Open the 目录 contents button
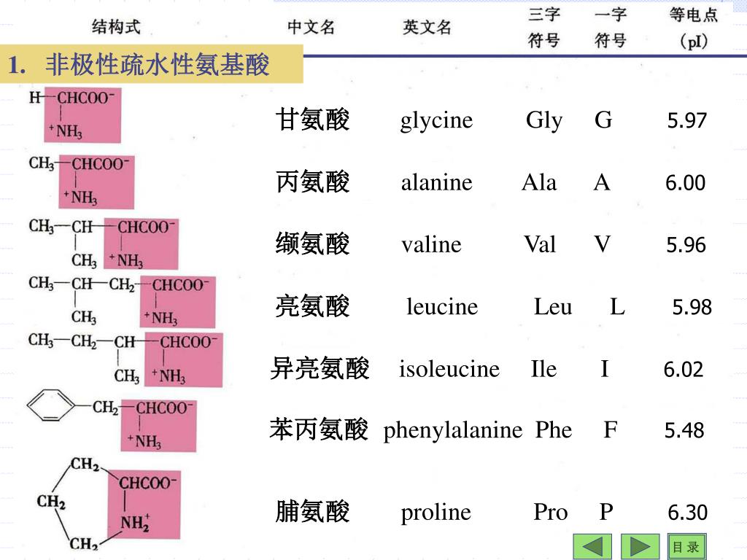747x560 pixels. [686, 546]
